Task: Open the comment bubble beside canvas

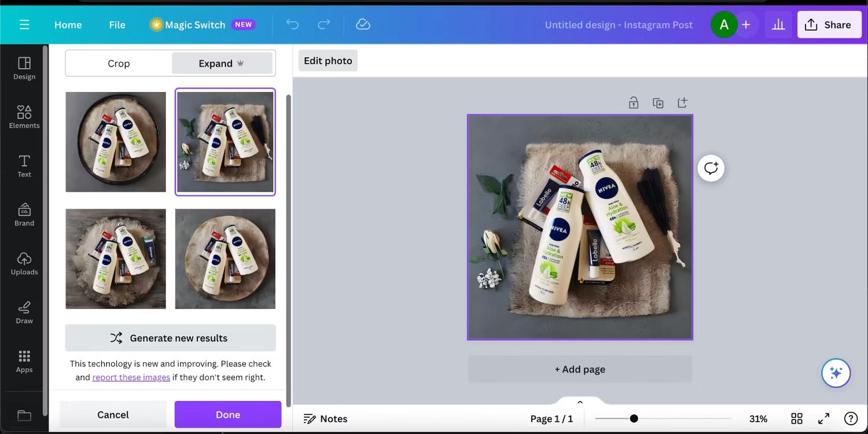Action: pos(711,168)
